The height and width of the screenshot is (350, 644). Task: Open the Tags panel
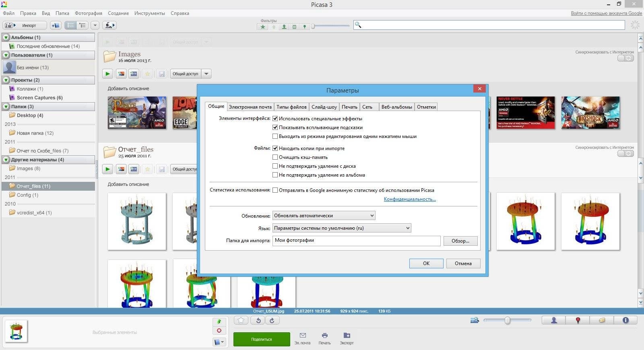pos(602,320)
